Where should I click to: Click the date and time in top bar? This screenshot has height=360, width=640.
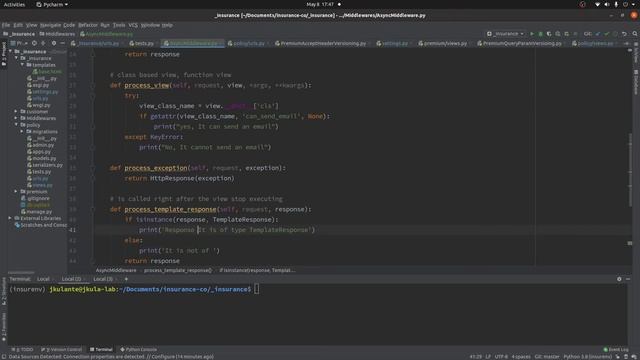coord(320,4)
